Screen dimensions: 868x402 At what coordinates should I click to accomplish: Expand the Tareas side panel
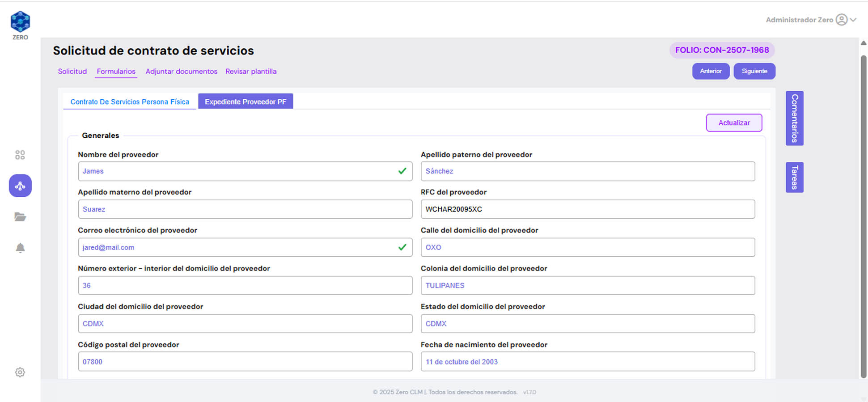coord(794,177)
